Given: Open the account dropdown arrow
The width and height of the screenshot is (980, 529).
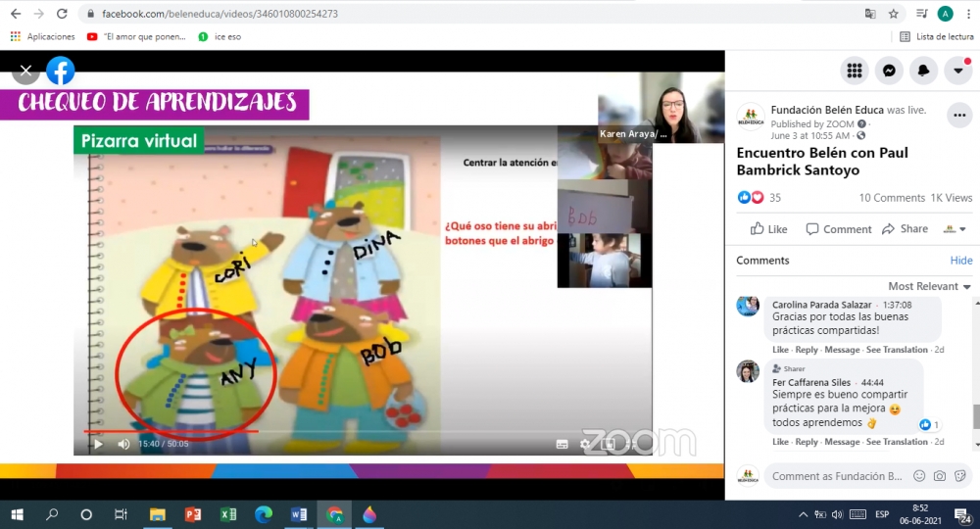Looking at the screenshot, I should click(957, 71).
